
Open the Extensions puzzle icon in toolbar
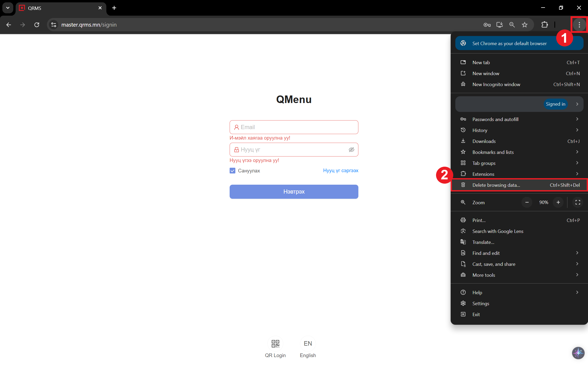point(544,25)
